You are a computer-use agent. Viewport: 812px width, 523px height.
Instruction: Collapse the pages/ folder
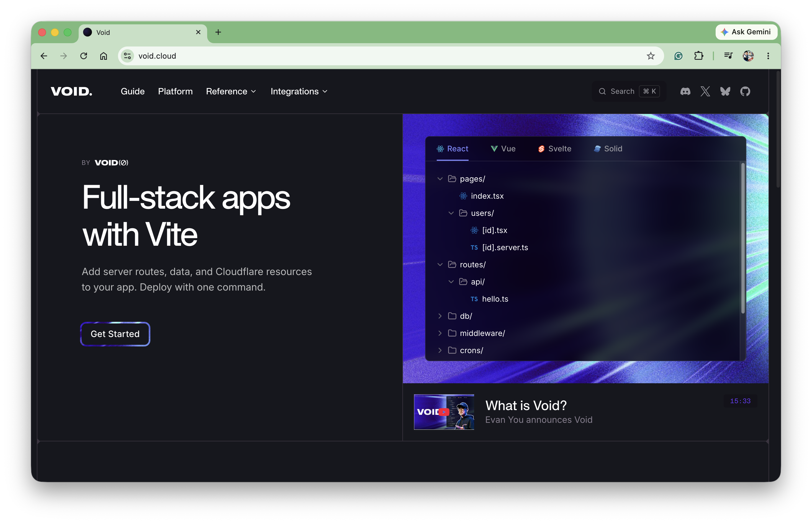tap(440, 179)
